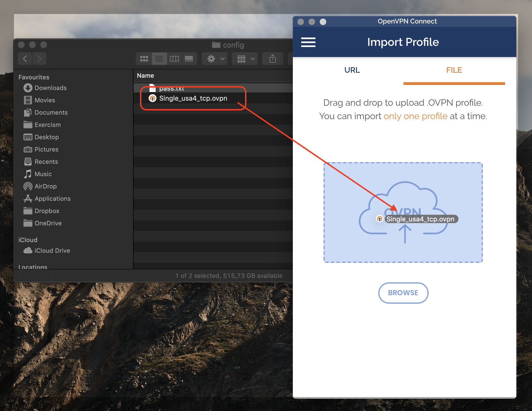Viewport: 532px width, 411px height.
Task: Select the Single_usa4_tcp.ovpn file
Action: pyautogui.click(x=193, y=98)
